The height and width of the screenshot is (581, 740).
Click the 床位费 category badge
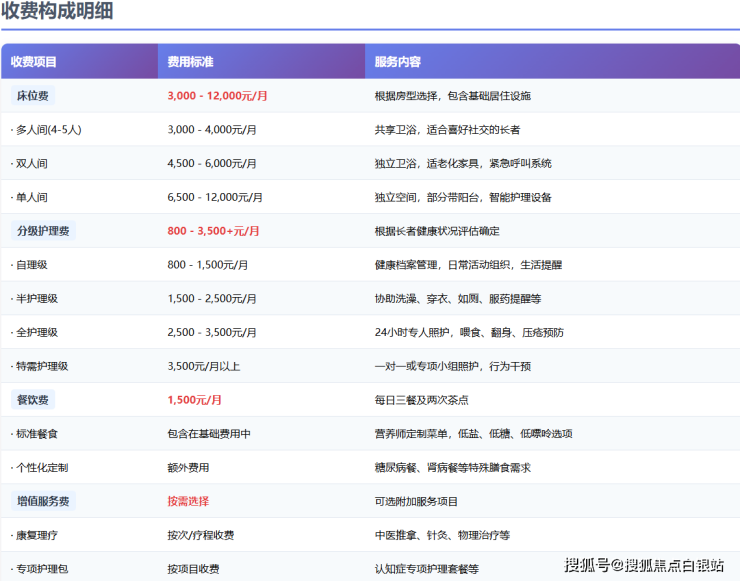pos(33,96)
